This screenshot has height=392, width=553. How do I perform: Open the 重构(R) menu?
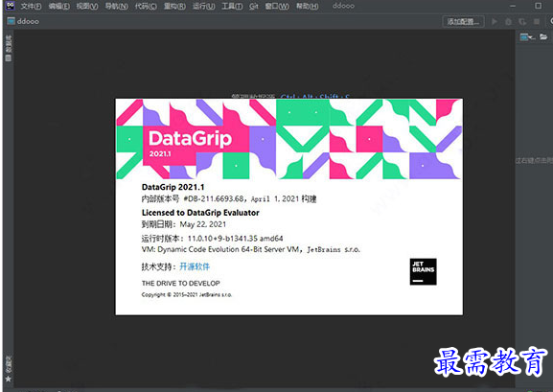(174, 7)
